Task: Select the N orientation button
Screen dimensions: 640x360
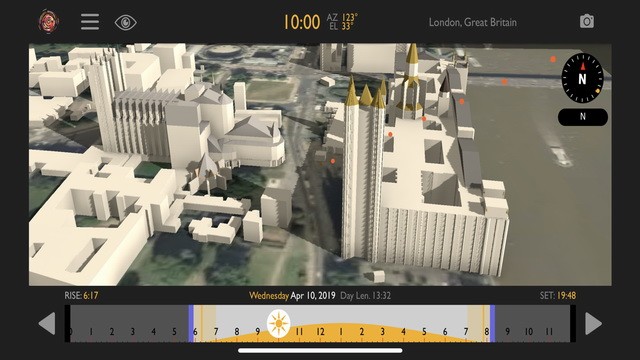Action: tap(583, 117)
